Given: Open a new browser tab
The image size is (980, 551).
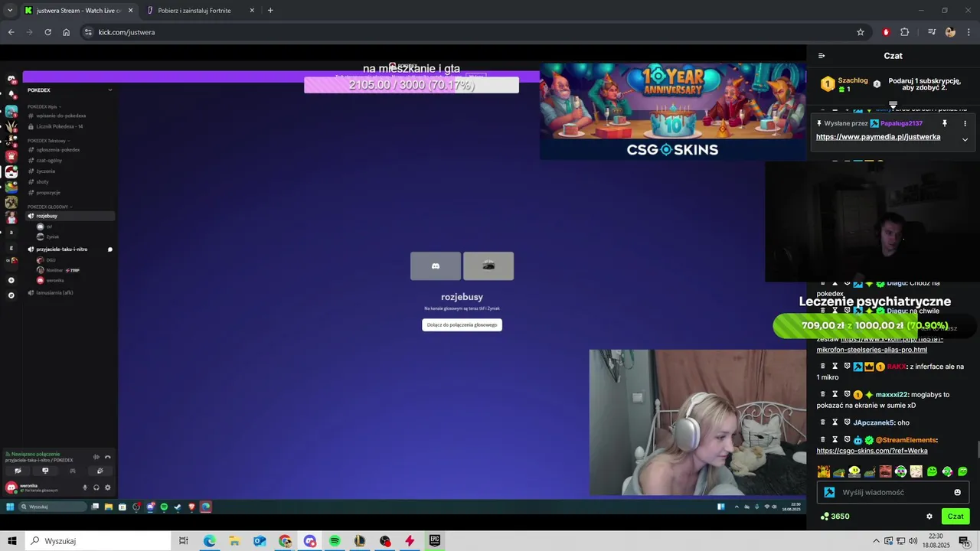Looking at the screenshot, I should 270,11.
